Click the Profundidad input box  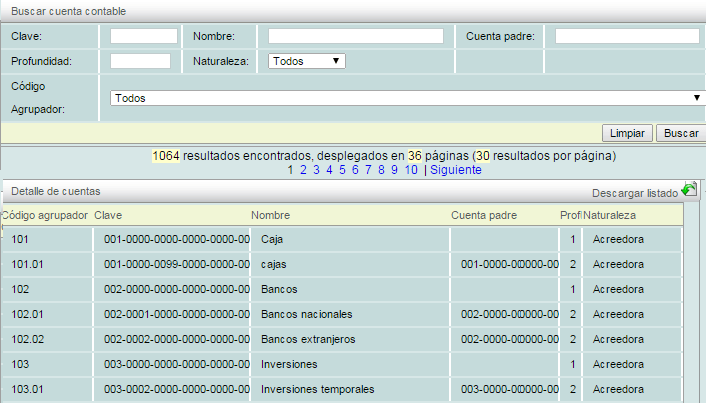pos(140,61)
